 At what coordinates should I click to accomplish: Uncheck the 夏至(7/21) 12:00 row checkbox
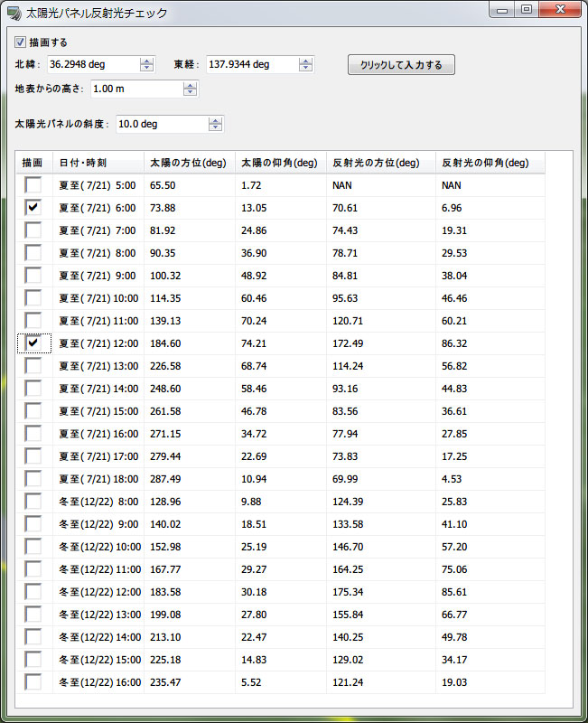(33, 343)
